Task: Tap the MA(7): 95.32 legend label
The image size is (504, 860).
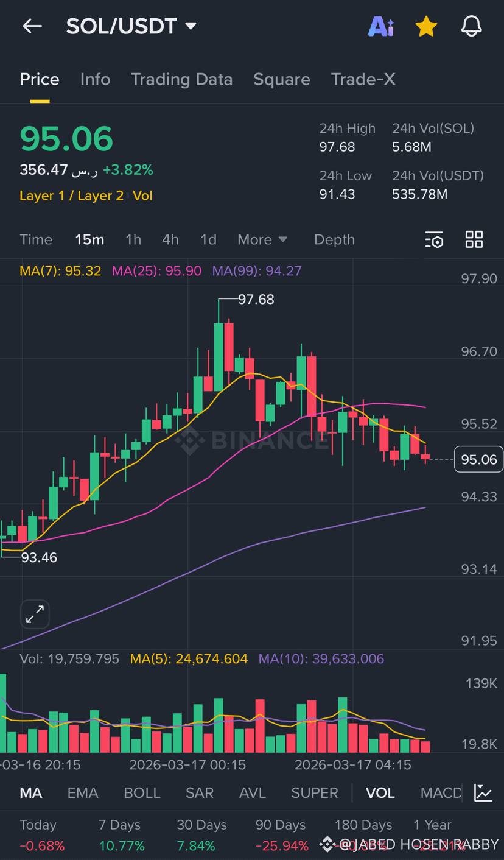Action: coord(60,271)
